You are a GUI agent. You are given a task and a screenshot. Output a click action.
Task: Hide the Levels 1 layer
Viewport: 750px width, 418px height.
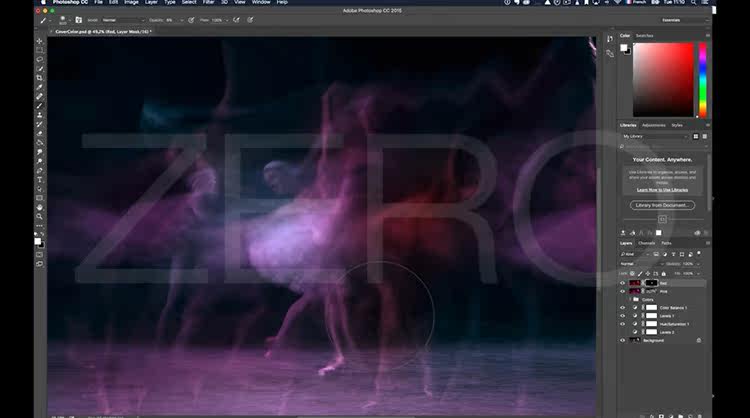point(622,316)
